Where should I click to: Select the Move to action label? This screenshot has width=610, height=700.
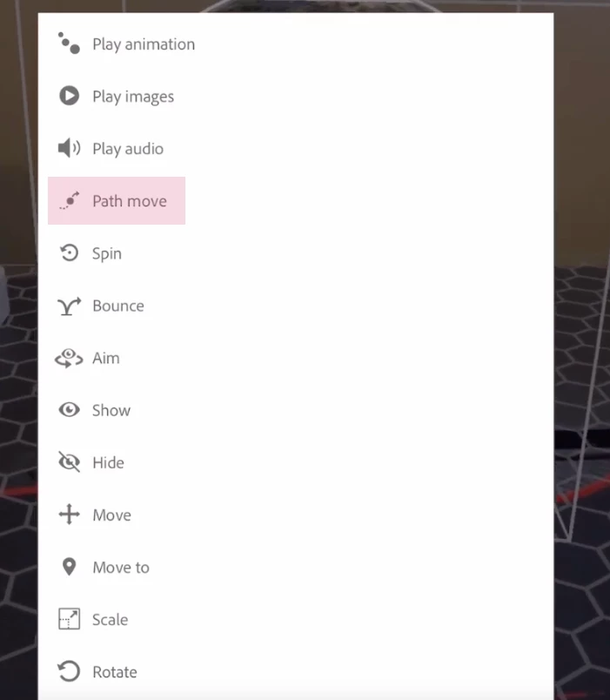click(x=121, y=568)
